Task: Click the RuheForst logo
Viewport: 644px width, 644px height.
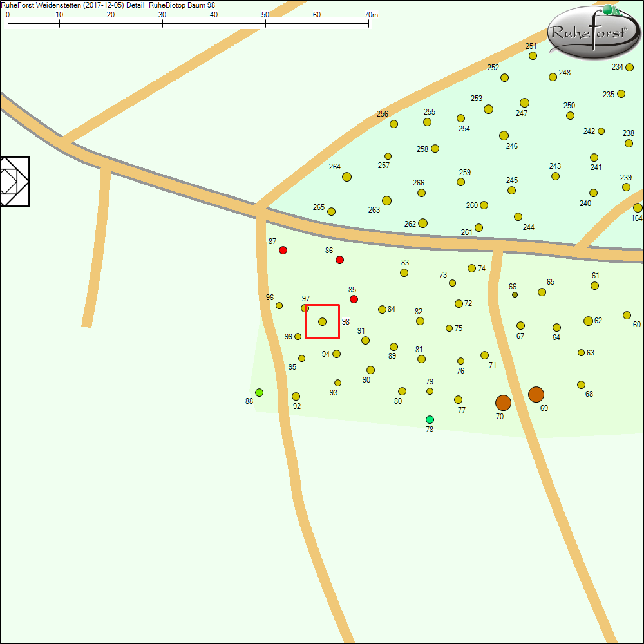Action: point(594,30)
